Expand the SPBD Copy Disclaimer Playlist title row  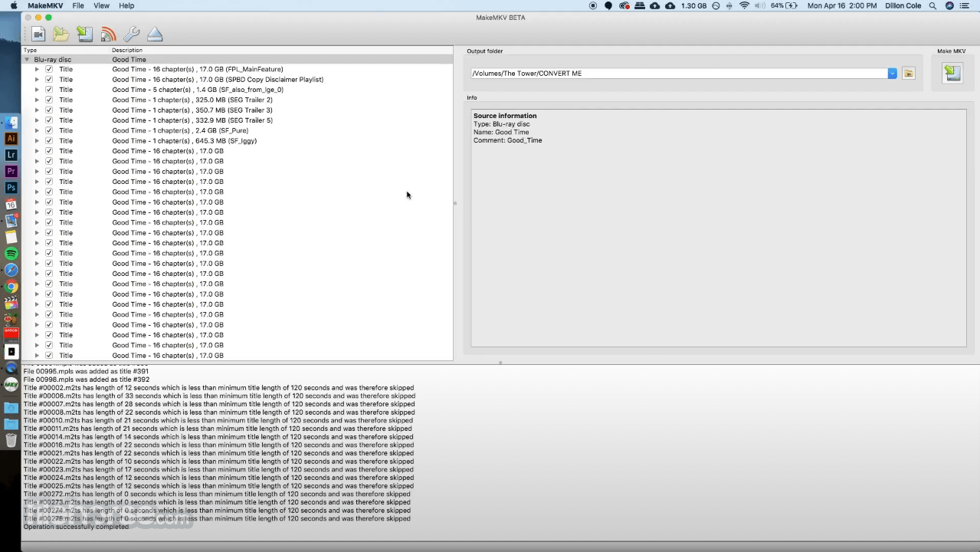(x=37, y=79)
